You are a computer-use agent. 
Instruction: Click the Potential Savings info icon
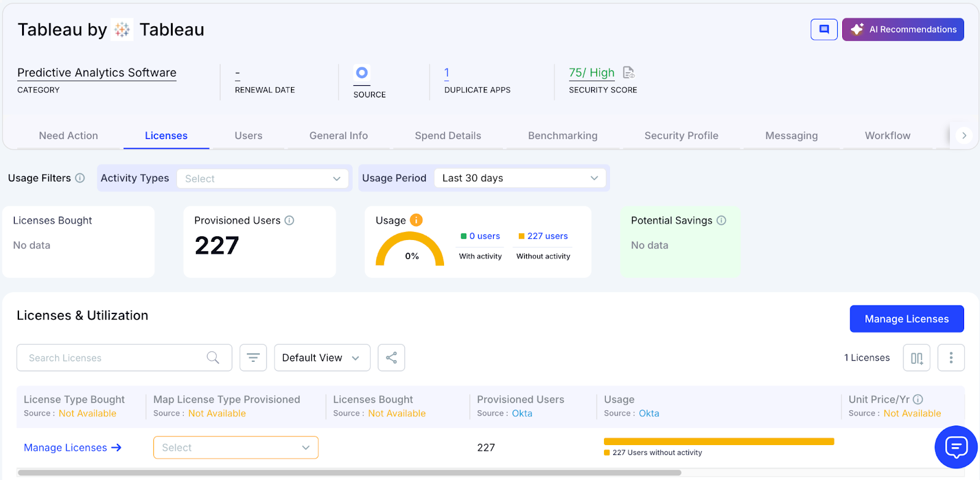(722, 220)
